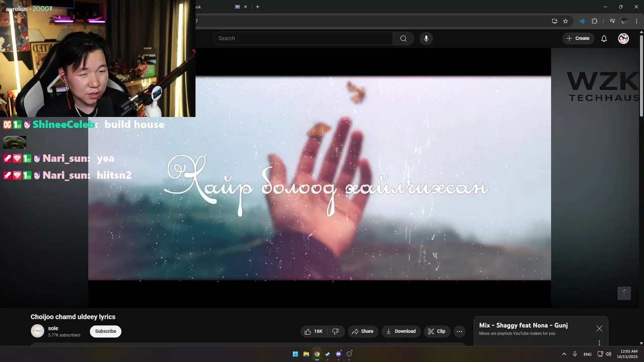The height and width of the screenshot is (362, 644).
Task: Open YouTube notifications bell
Action: point(604,39)
